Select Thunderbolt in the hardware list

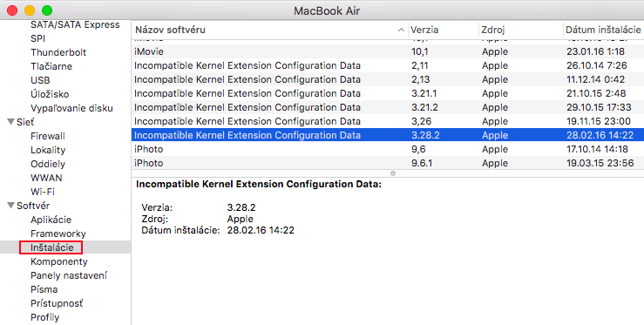[x=58, y=52]
